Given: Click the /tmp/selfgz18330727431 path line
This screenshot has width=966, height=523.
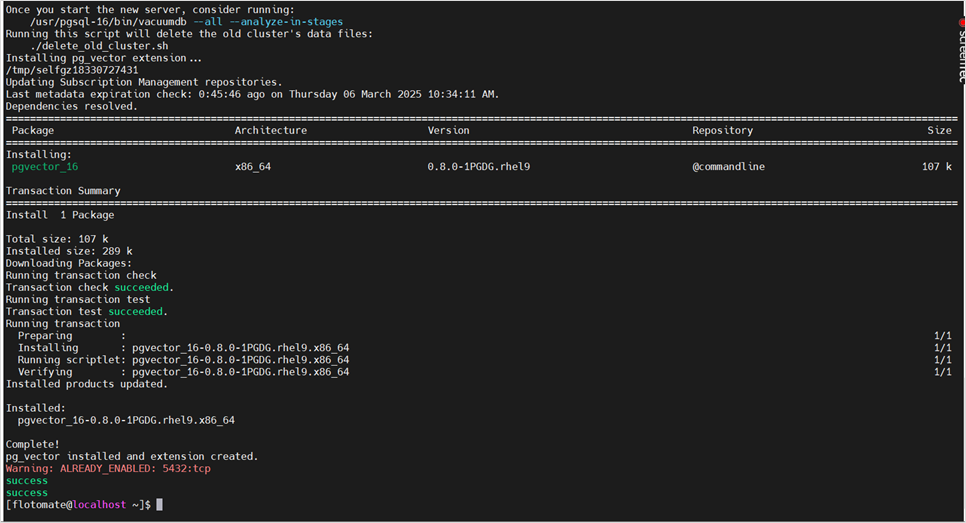Looking at the screenshot, I should (x=72, y=70).
